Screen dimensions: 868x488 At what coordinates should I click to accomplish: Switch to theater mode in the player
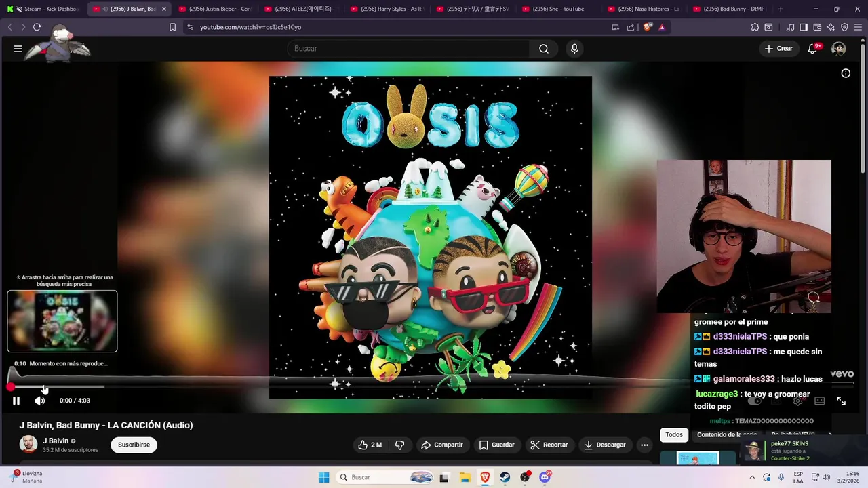(819, 401)
